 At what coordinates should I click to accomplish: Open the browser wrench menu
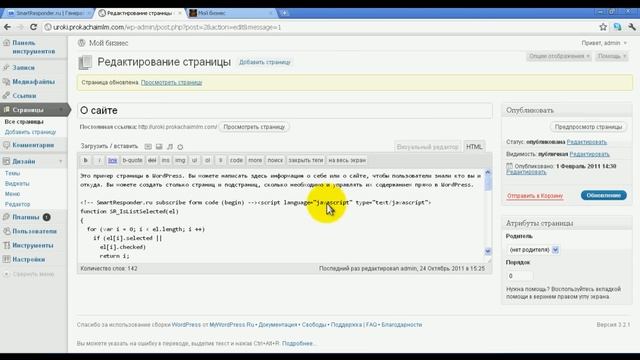coord(632,27)
